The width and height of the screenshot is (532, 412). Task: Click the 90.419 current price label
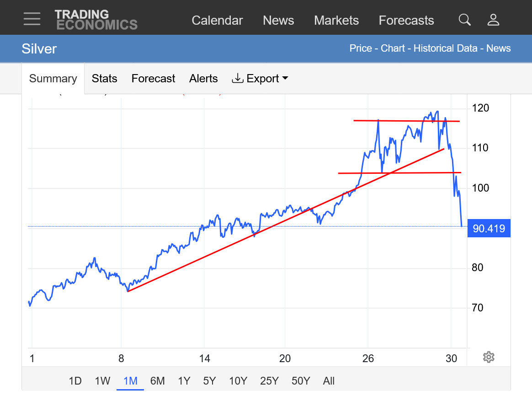(x=489, y=229)
